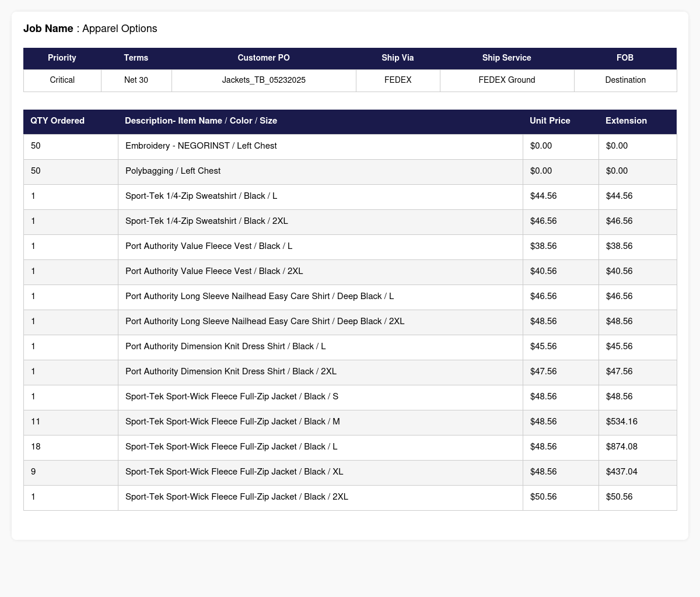Click the Destination FOB cell

pos(625,80)
